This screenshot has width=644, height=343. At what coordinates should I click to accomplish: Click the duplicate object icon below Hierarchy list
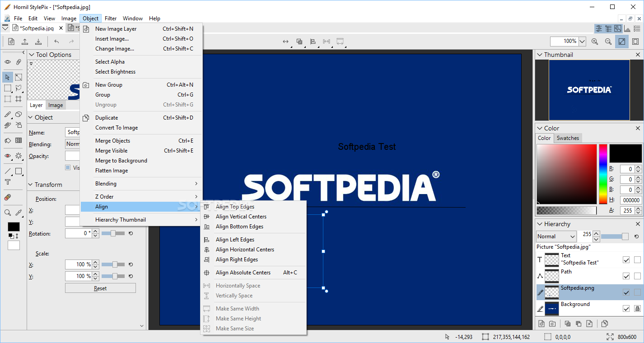coord(605,324)
